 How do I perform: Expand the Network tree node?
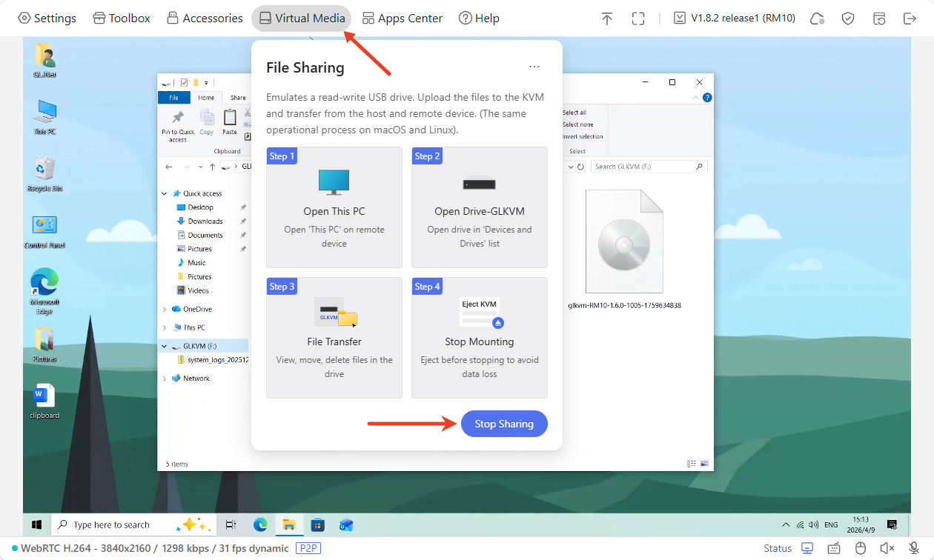click(165, 379)
